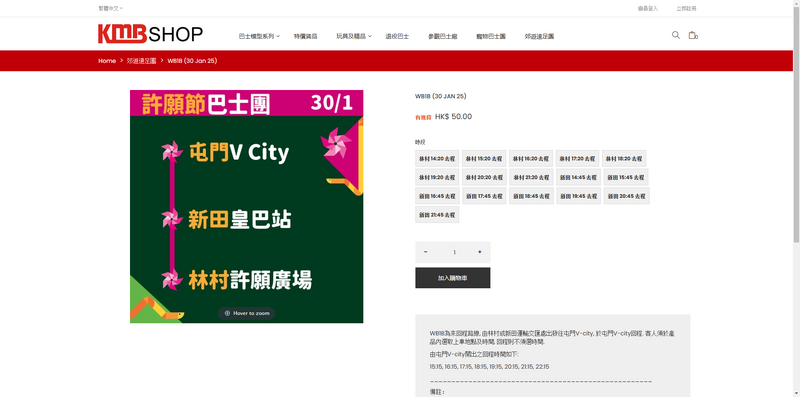This screenshot has width=800, height=397.
Task: Choose 新田 19:45 去程 option
Action: tap(578, 196)
